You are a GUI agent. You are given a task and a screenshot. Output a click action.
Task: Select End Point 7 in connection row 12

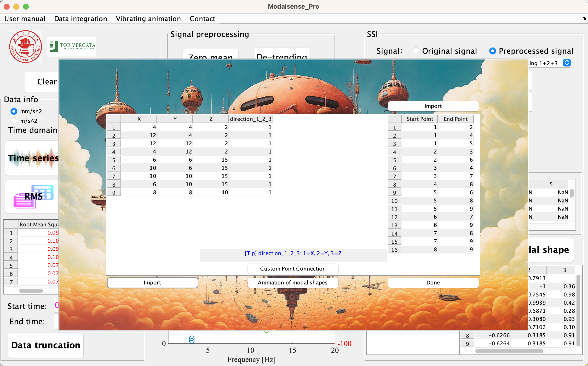455,217
